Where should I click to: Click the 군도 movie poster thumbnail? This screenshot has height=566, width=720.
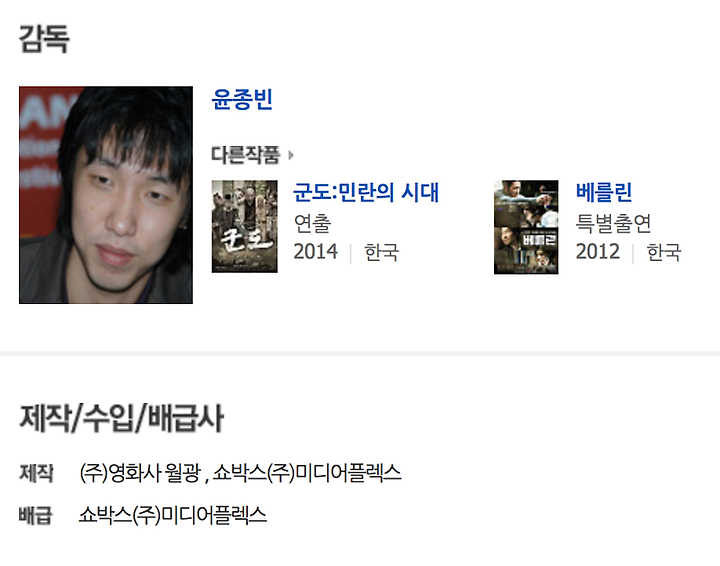pos(245,226)
